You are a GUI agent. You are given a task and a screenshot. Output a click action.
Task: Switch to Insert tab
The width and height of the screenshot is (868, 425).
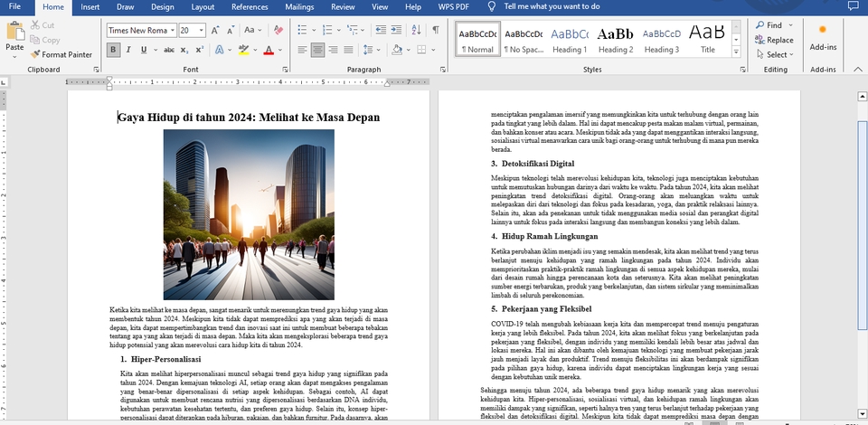[x=90, y=6]
